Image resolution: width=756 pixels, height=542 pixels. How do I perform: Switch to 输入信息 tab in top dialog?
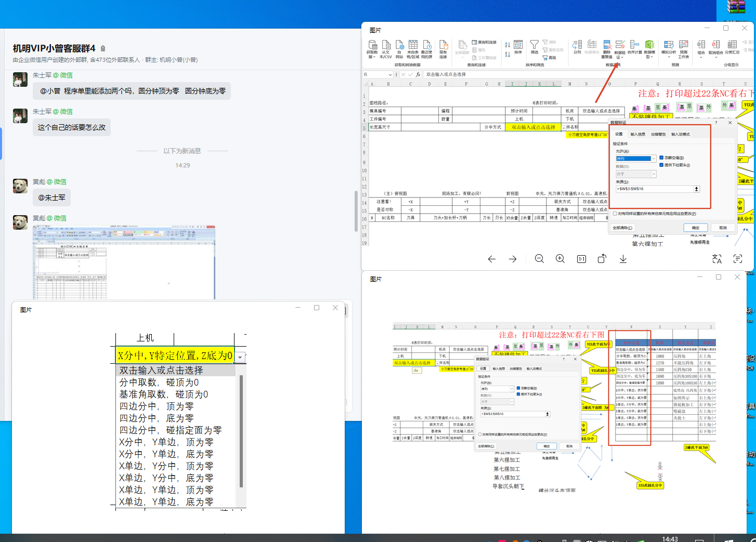click(637, 134)
